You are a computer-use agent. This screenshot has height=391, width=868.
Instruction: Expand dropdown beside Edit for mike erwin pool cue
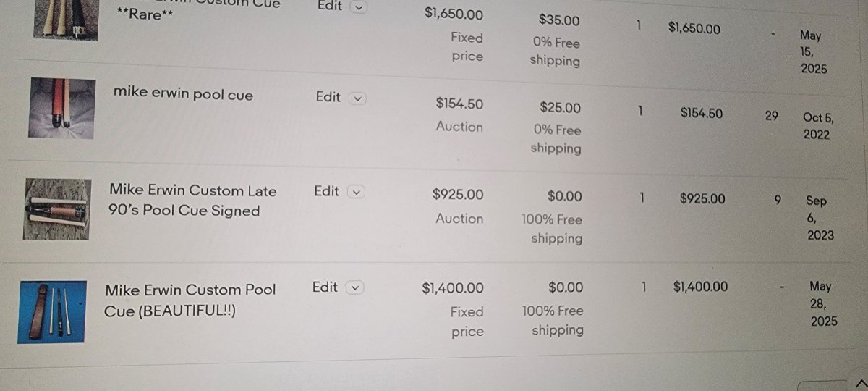pos(357,98)
